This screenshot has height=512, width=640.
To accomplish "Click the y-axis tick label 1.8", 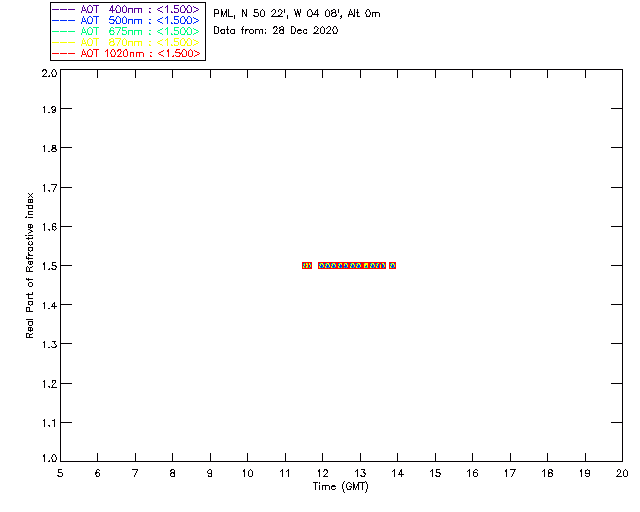I will [49, 148].
